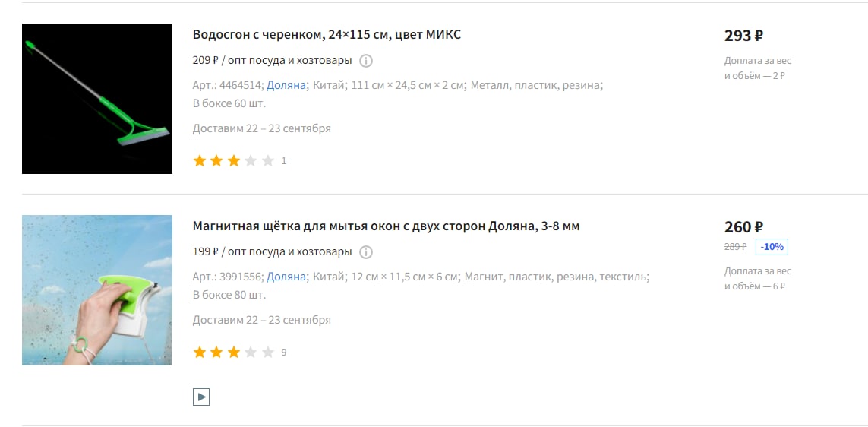Follow the Доляна brand link in the magnetic brush listing
Image resolution: width=868 pixels, height=427 pixels.
click(286, 277)
